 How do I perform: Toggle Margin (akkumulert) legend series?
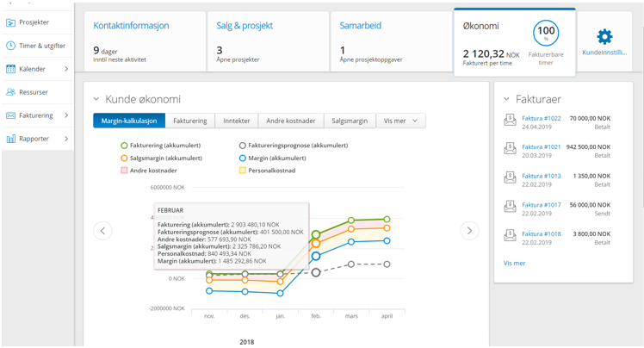coord(243,158)
